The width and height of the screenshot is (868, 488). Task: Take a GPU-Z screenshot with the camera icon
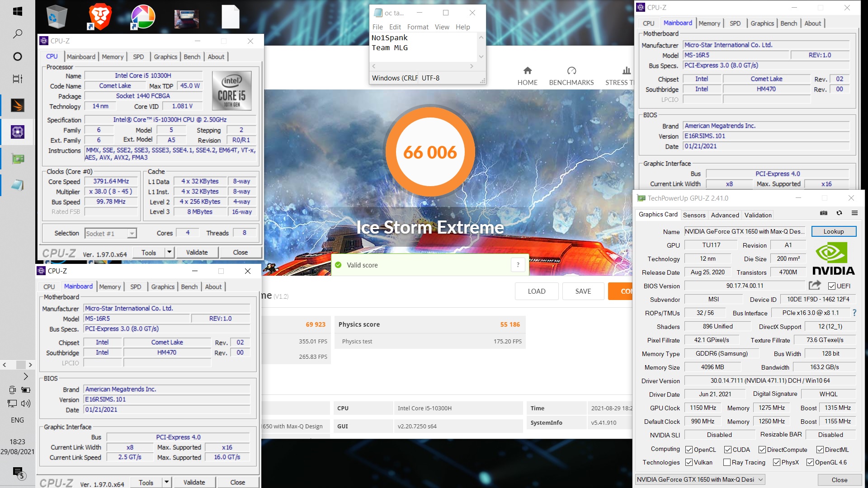[x=824, y=213]
